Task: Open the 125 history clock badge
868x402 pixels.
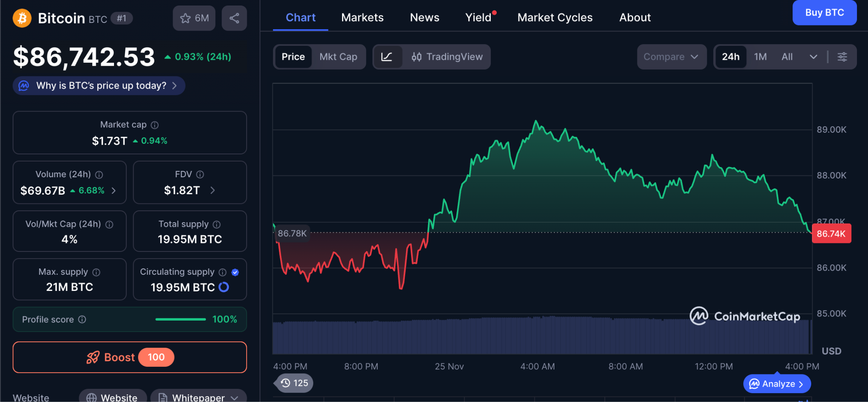Action: coord(295,383)
